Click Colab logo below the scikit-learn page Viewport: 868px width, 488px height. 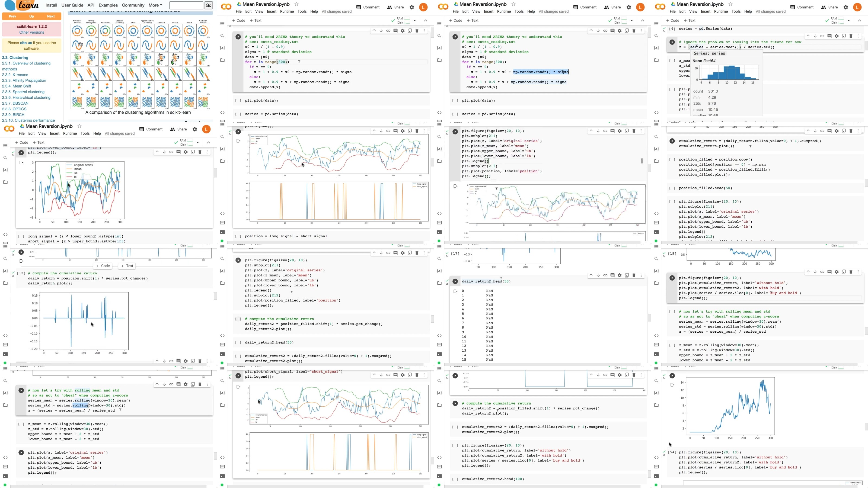(x=9, y=129)
